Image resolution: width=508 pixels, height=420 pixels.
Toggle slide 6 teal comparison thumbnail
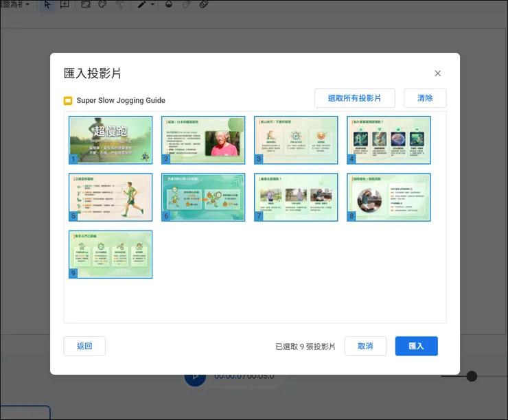point(203,197)
